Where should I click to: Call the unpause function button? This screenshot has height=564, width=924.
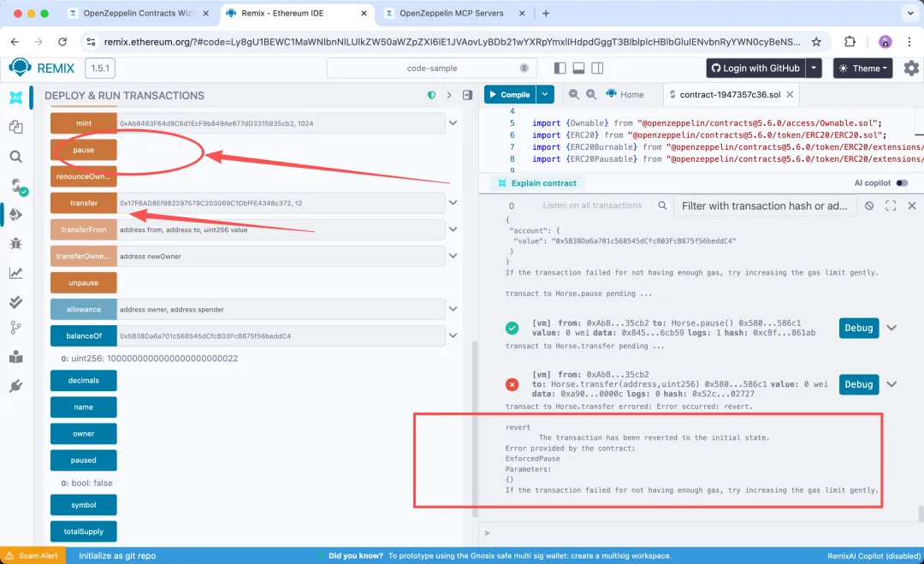tap(84, 283)
